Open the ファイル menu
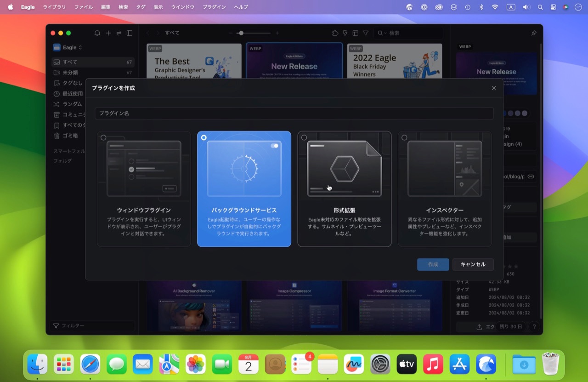Image resolution: width=588 pixels, height=382 pixels. (84, 7)
